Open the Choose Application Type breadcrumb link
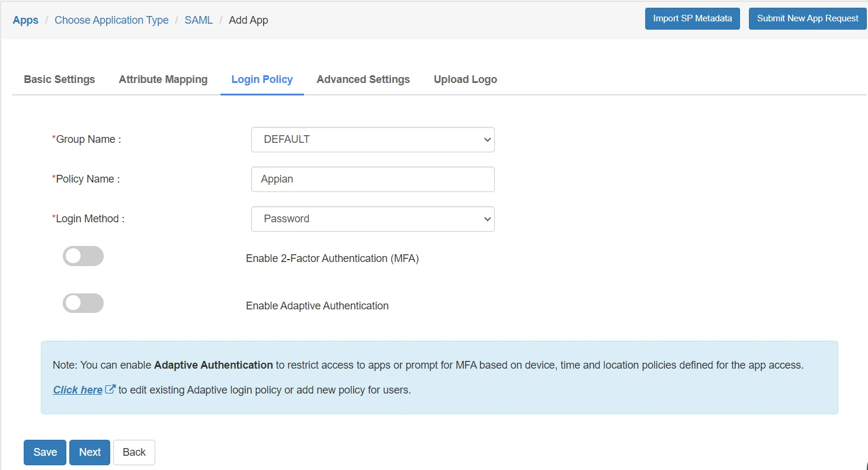 point(111,20)
